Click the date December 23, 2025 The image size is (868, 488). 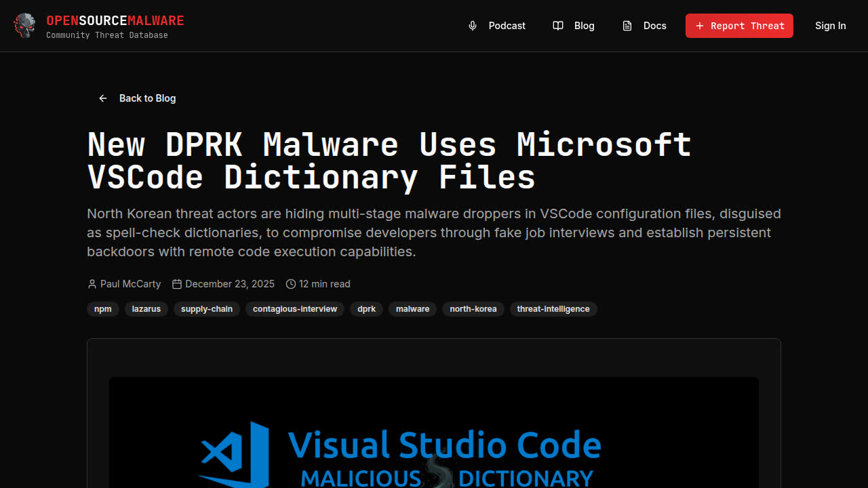tap(230, 284)
